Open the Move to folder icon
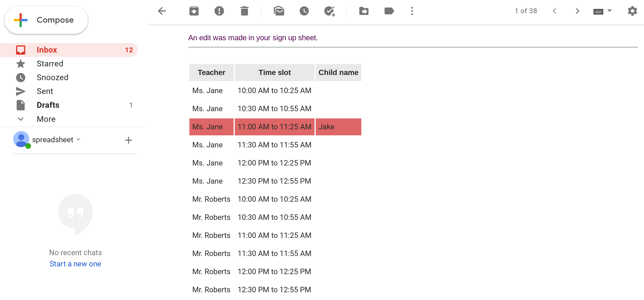Image resolution: width=644 pixels, height=300 pixels. click(x=364, y=11)
